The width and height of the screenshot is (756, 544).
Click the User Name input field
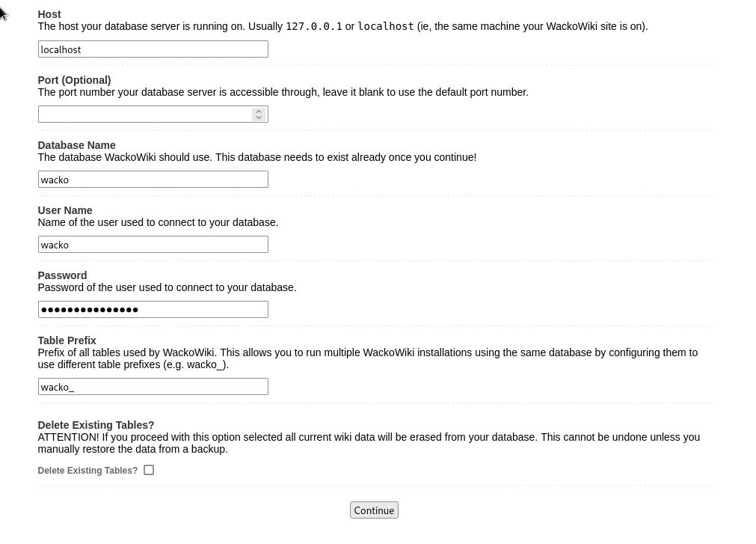coord(153,245)
